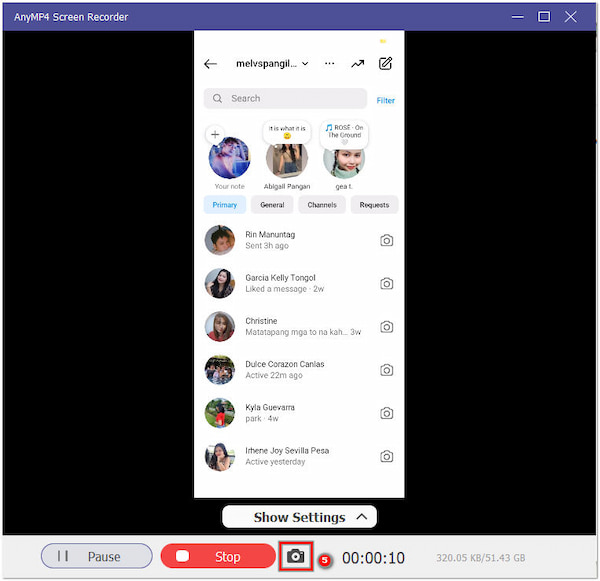Switch to the Requests tab
The image size is (600, 581).
(x=374, y=205)
